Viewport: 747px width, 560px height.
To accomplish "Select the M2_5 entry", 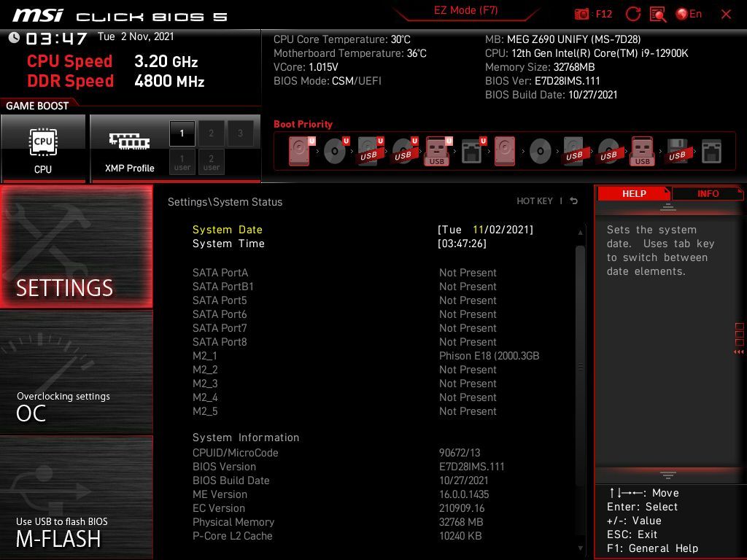I will tap(205, 411).
